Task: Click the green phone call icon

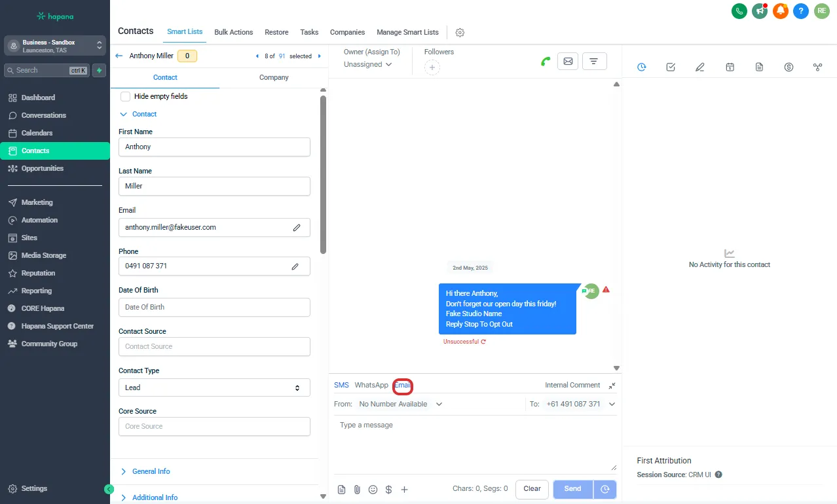Action: tap(546, 62)
